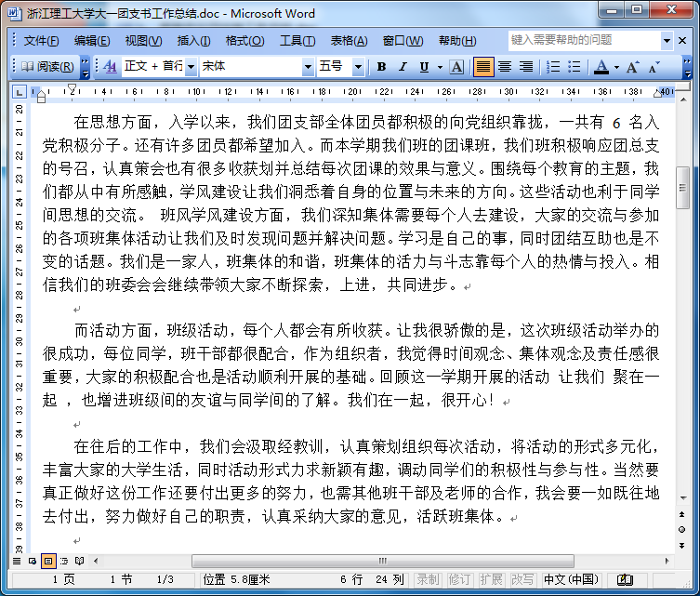Apply character border button
Screen dimensions: 700x596
[x=456, y=67]
